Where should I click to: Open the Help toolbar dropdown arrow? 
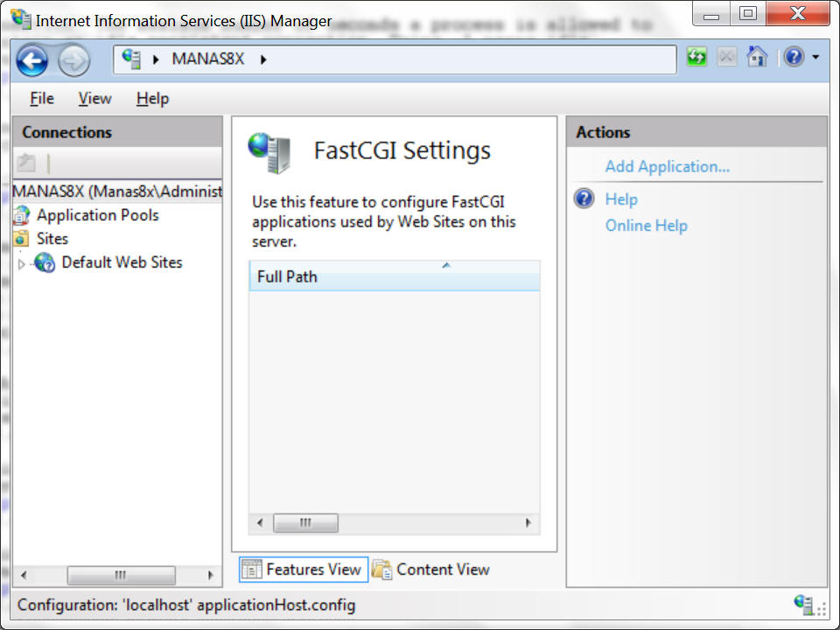coord(815,57)
